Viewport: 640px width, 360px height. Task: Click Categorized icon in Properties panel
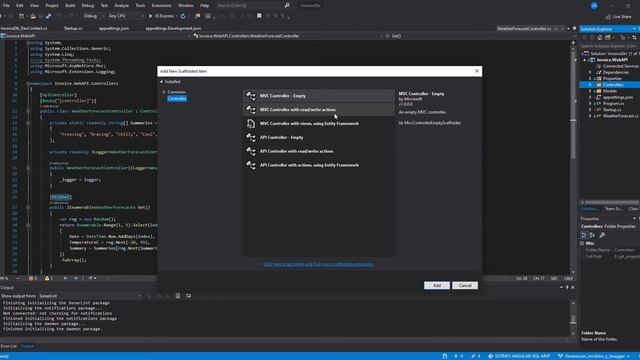pos(584,235)
